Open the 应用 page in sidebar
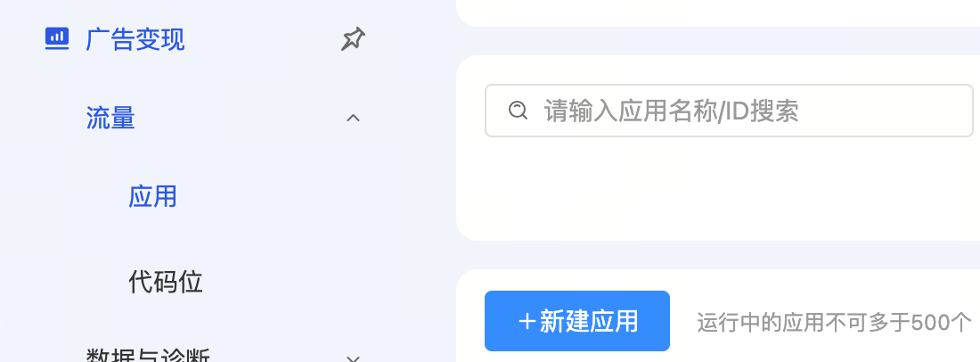 click(x=153, y=195)
